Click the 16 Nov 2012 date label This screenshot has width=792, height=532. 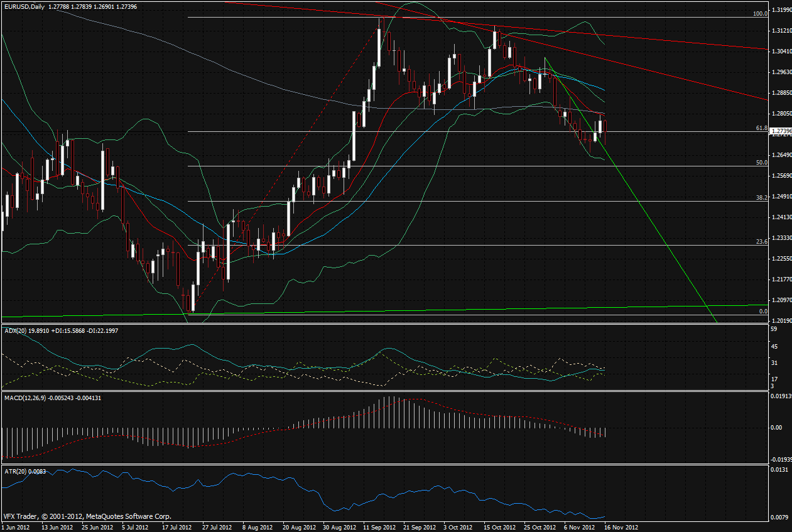point(621,527)
